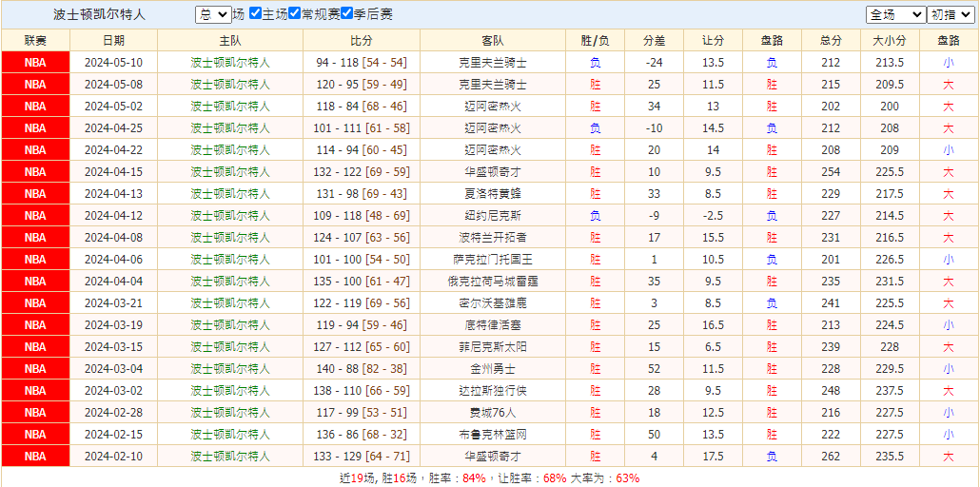
Task: Click the NBA tag for 2024-02-10
Action: point(35,457)
